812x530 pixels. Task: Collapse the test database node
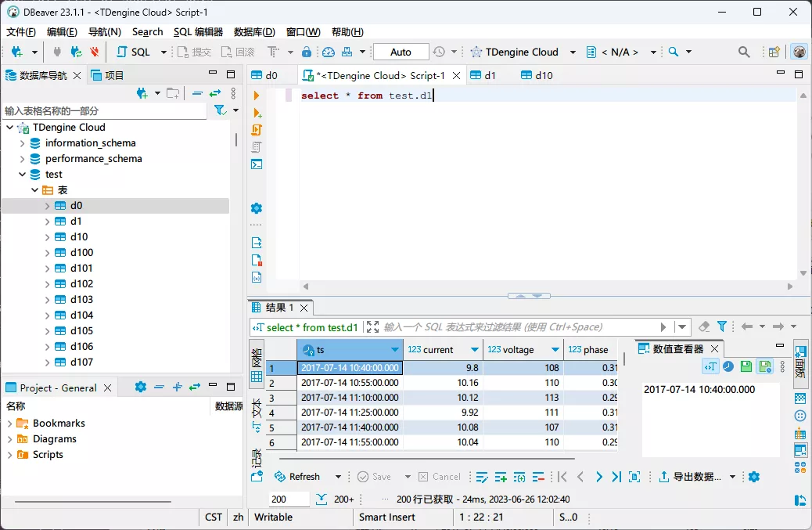tap(23, 175)
